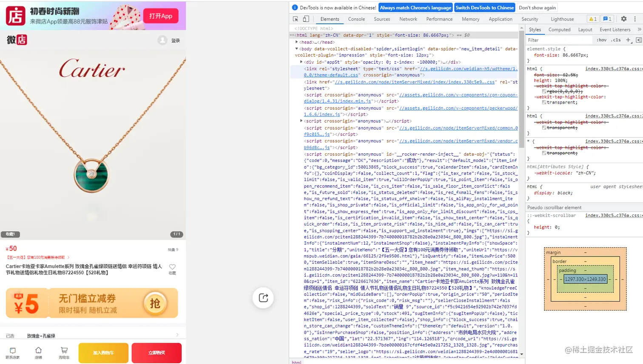643x364 pixels.
Task: Expand the head element node
Action: 296,42
